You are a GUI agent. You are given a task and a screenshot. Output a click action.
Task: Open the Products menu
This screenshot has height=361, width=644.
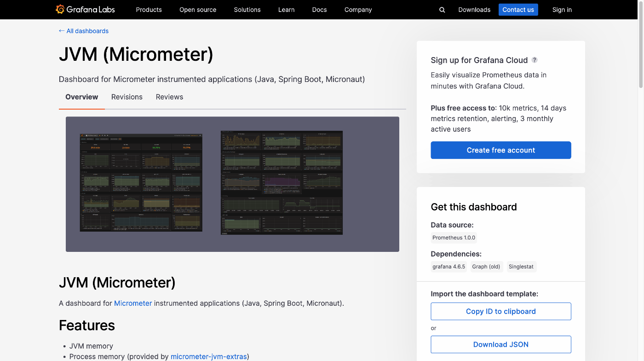(x=149, y=10)
